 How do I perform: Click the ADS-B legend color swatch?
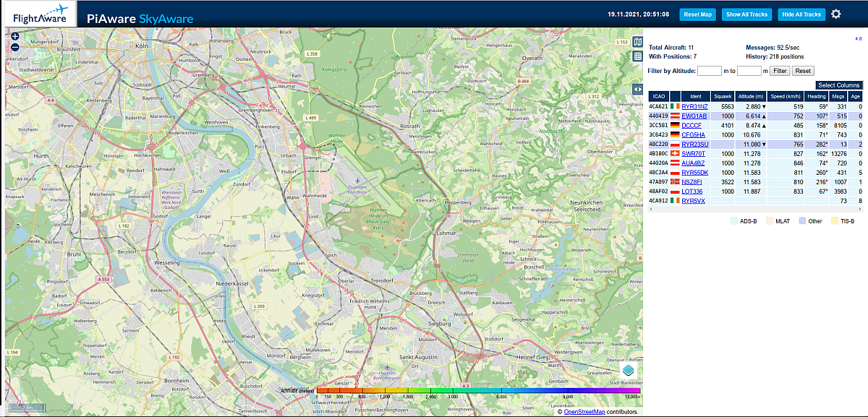pos(734,221)
